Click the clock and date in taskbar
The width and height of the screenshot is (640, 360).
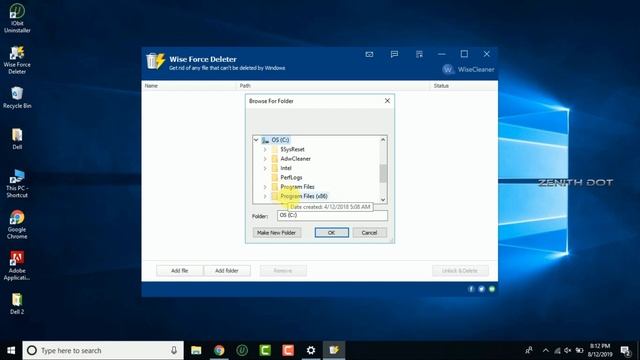599,350
